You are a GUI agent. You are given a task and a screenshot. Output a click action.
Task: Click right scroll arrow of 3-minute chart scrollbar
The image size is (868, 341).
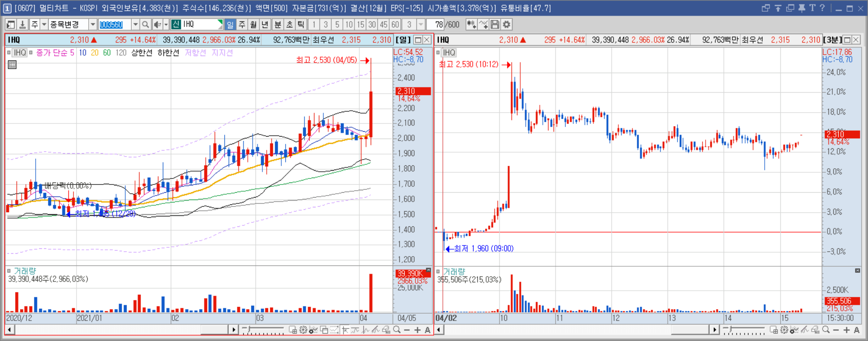[x=714, y=330]
